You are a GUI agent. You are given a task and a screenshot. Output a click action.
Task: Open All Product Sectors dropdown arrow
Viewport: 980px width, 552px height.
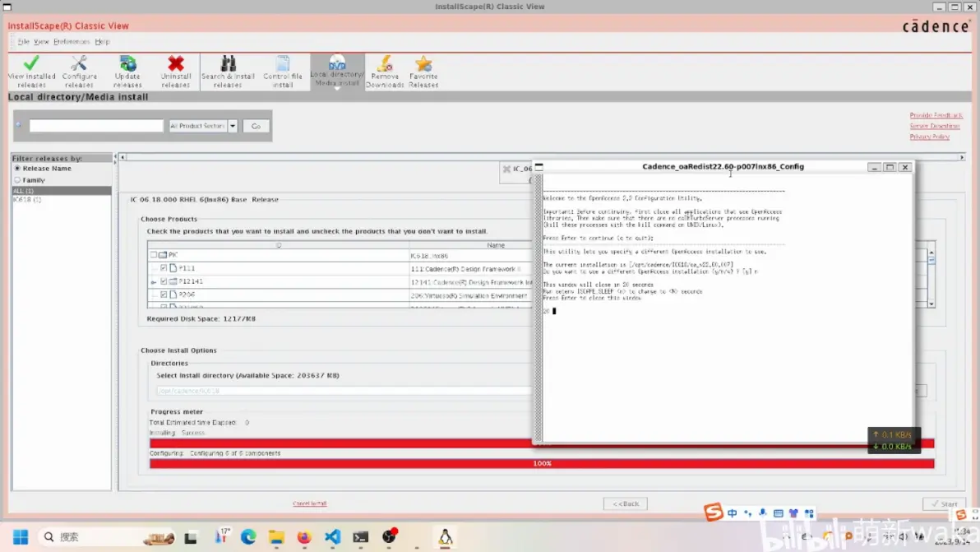(x=233, y=126)
